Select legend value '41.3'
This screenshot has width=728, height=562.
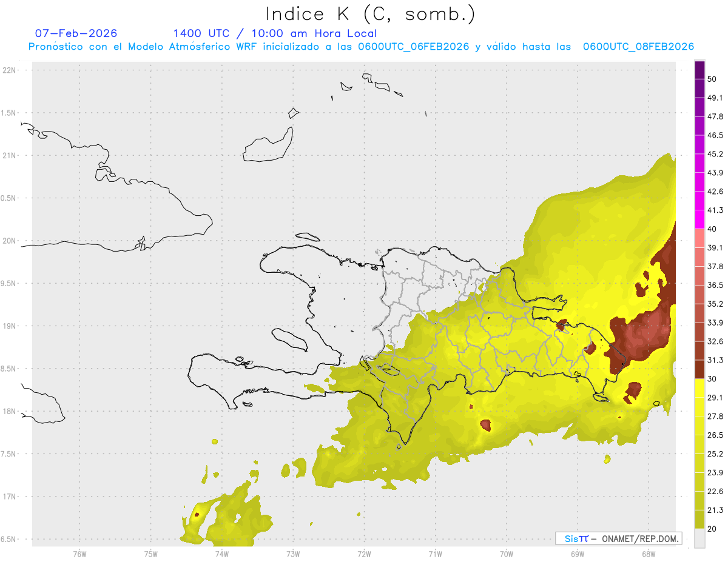point(715,210)
